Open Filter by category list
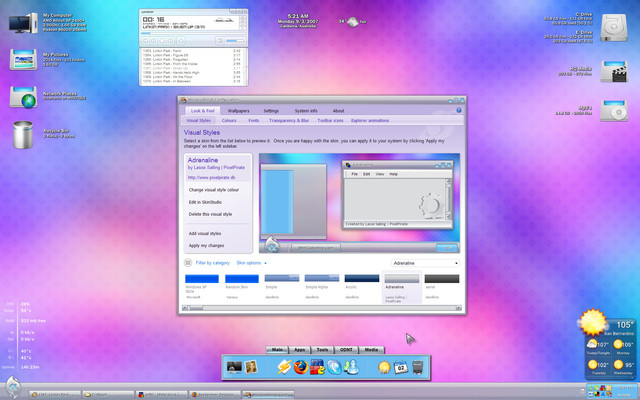 pyautogui.click(x=212, y=263)
